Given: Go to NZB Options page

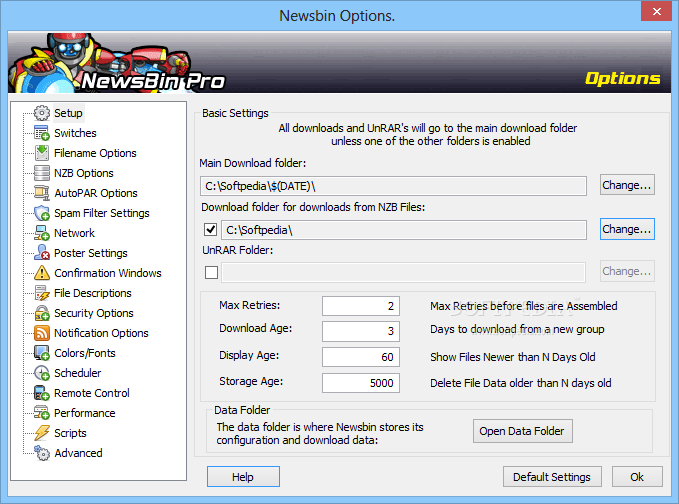Looking at the screenshot, I should [x=84, y=173].
